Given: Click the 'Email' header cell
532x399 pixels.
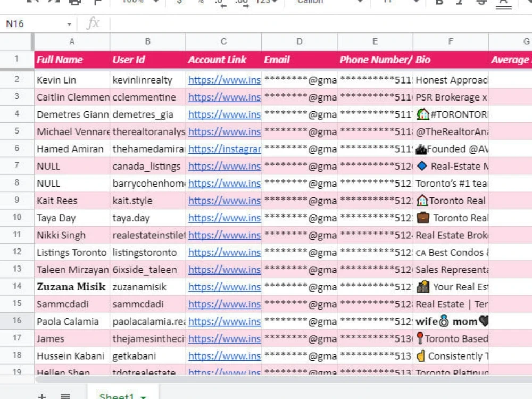Looking at the screenshot, I should (299, 60).
